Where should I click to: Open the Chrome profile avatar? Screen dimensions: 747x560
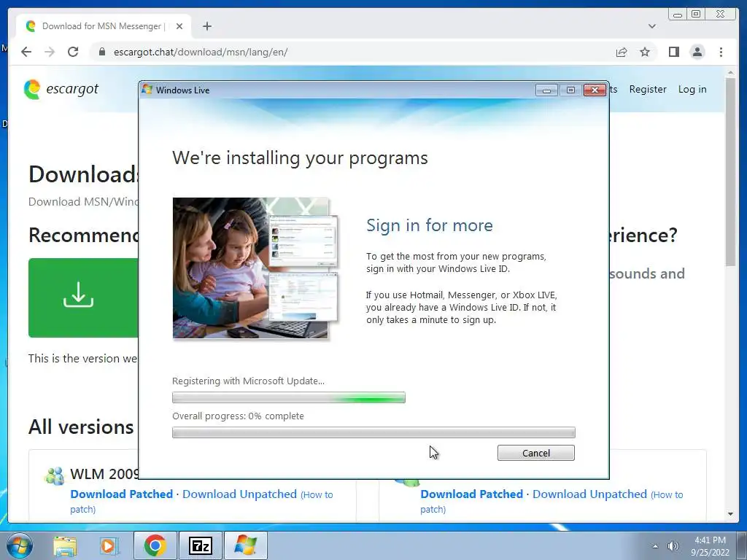click(x=697, y=52)
